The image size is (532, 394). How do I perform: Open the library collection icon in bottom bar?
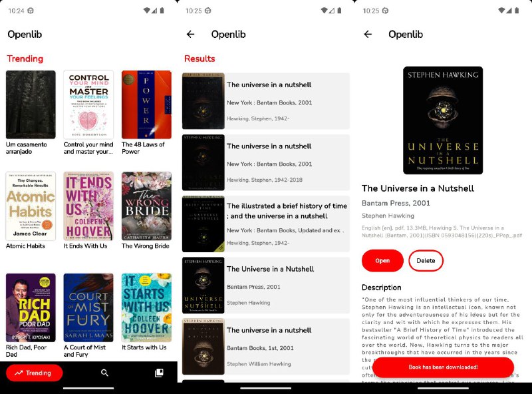[x=159, y=373]
